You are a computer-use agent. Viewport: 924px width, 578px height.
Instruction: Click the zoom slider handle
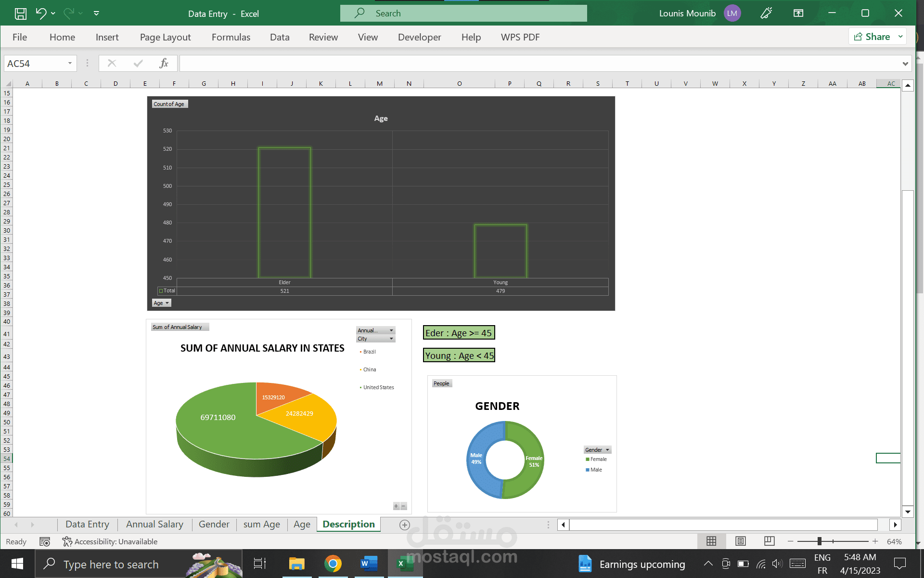[819, 541]
